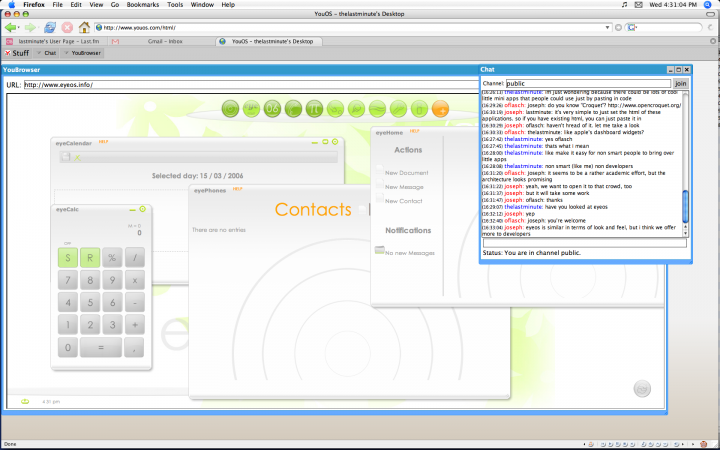
Task: Open the Bookmarks menu
Action: click(143, 5)
